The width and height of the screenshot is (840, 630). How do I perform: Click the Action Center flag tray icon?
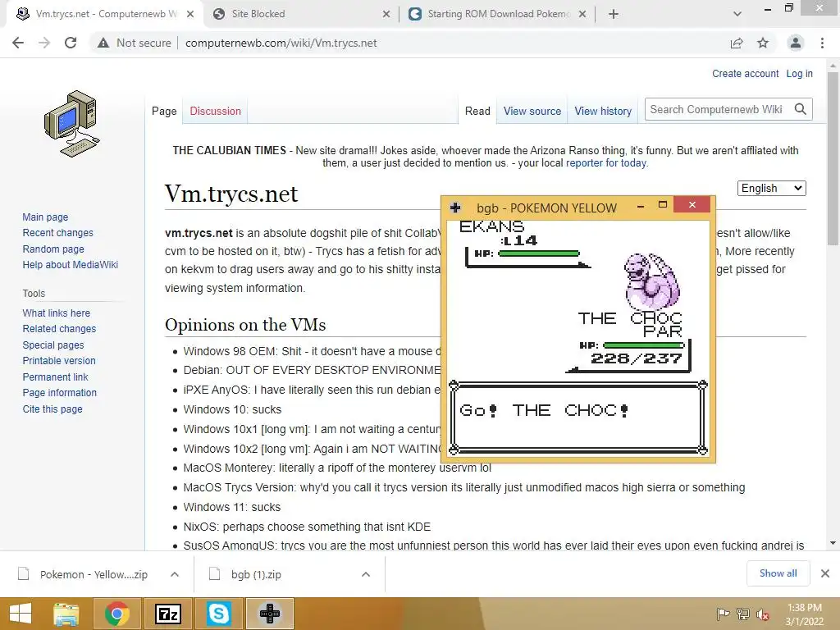point(723,614)
